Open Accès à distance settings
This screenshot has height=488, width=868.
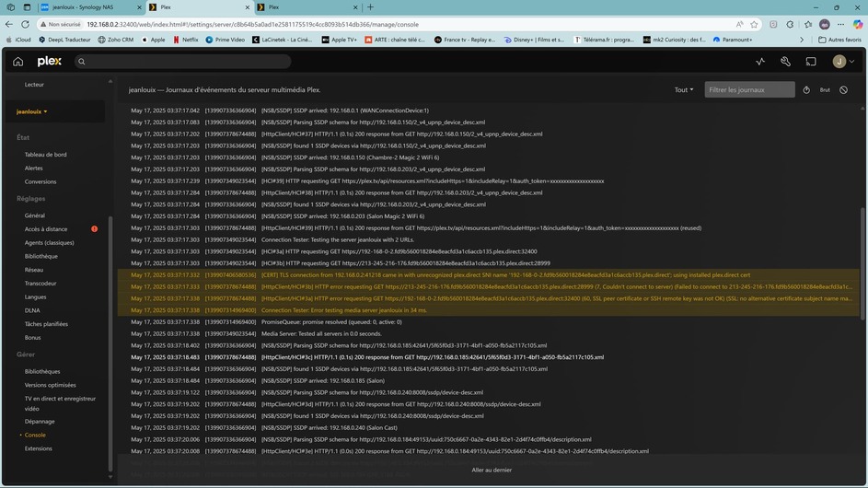pyautogui.click(x=45, y=228)
